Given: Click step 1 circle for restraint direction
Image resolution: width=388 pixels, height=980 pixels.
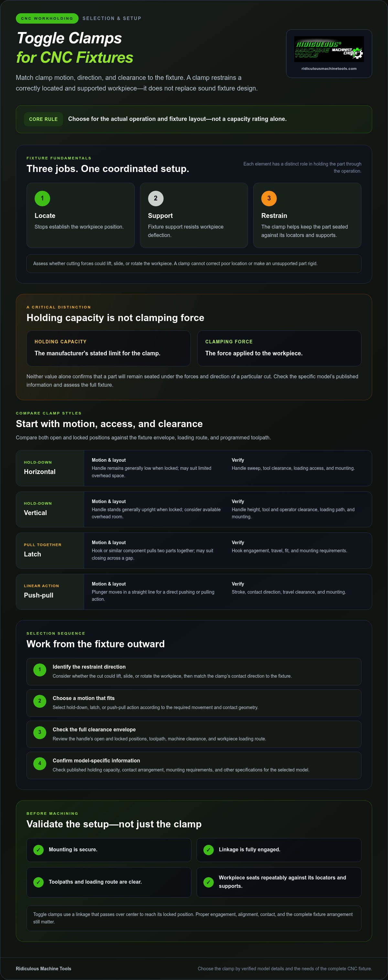Looking at the screenshot, I should 39,670.
